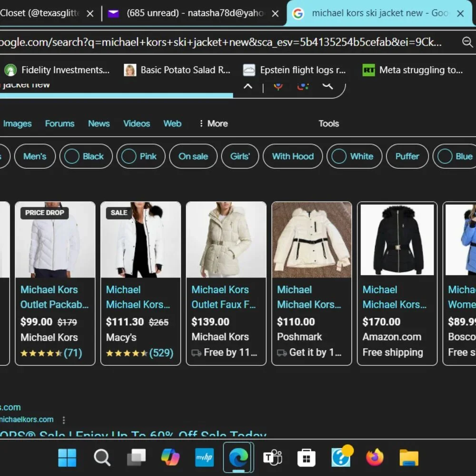Click zoom indicator in address bar
Image resolution: width=476 pixels, height=476 pixels.
point(467,42)
